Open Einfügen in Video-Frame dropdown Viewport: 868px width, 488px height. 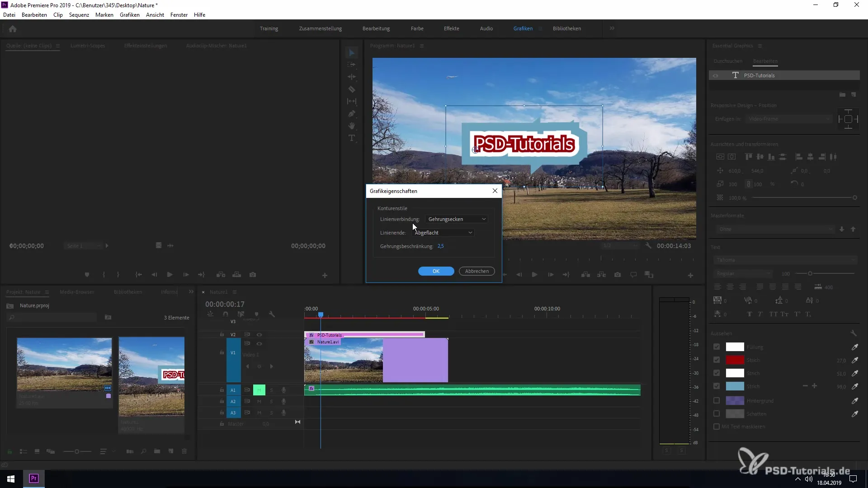tap(789, 119)
